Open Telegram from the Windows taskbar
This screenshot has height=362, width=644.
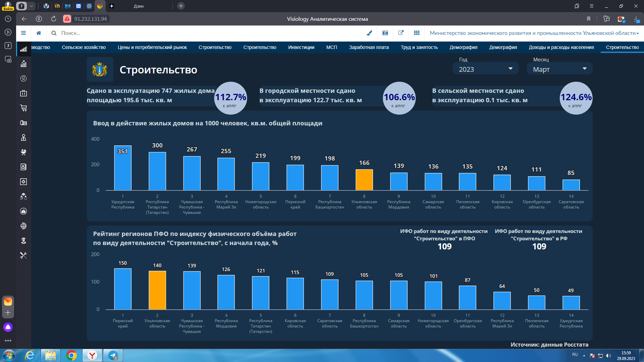coord(113,355)
